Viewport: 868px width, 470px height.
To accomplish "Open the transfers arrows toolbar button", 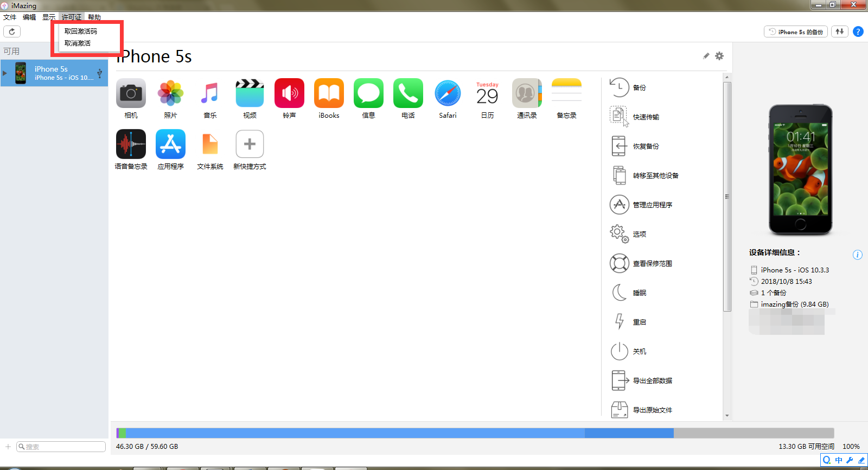I will pyautogui.click(x=840, y=31).
